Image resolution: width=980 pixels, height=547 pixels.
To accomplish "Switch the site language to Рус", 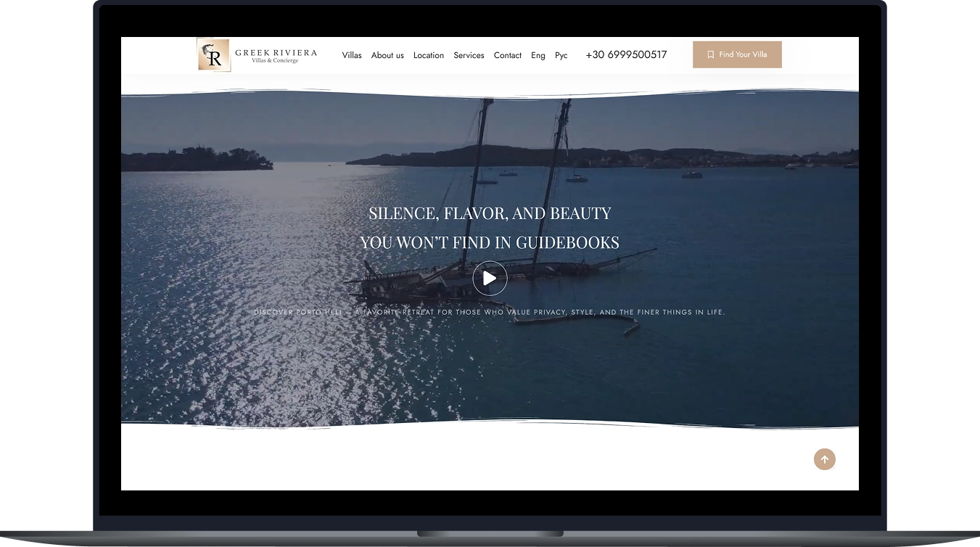I will point(561,55).
